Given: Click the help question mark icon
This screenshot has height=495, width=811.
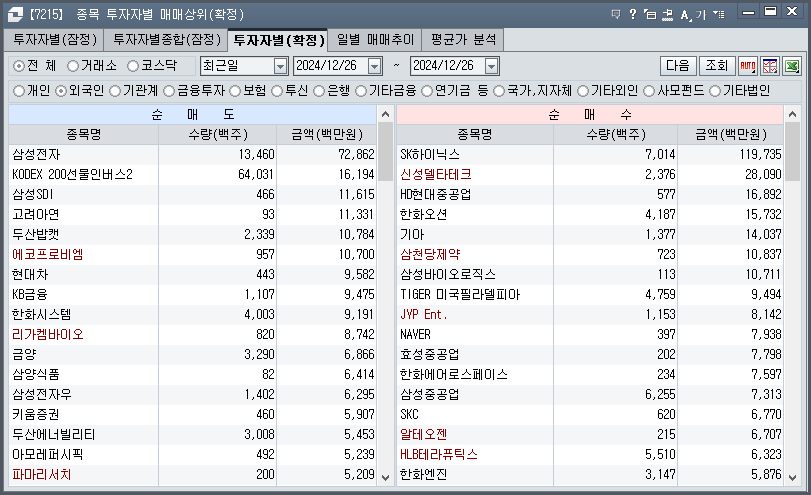Looking at the screenshot, I should pos(633,14).
